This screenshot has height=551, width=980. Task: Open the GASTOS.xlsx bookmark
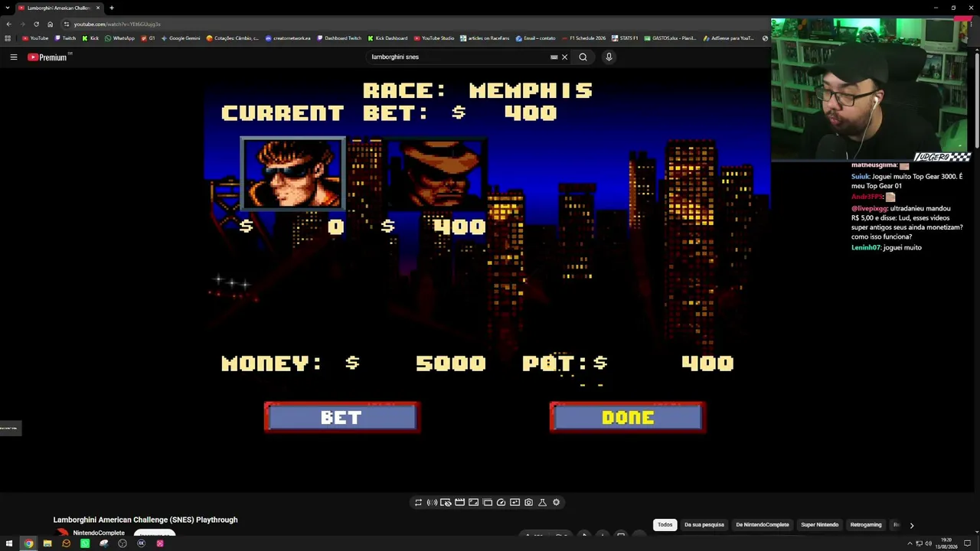[671, 37]
